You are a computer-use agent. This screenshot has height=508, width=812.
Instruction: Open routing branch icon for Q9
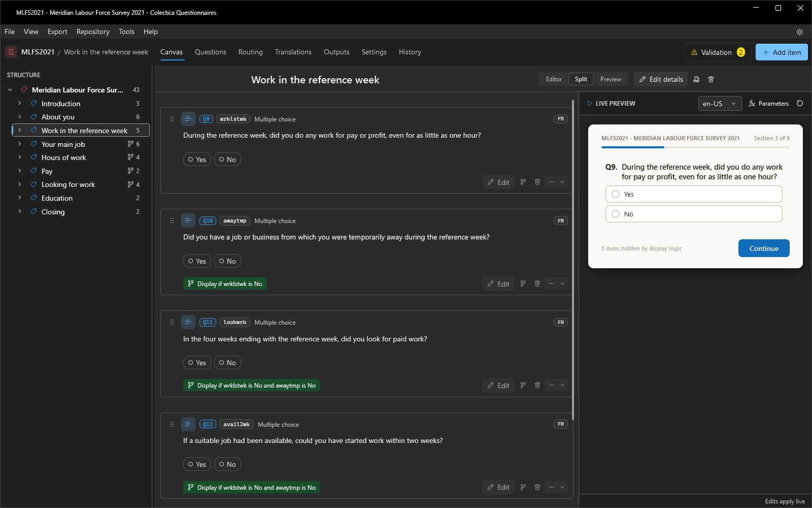[523, 182]
